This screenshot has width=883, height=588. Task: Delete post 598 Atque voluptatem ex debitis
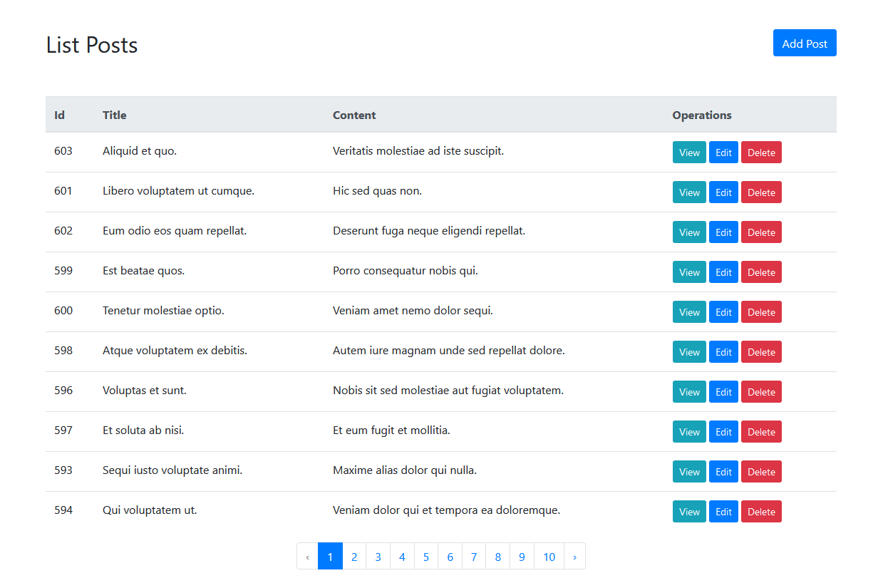click(761, 352)
